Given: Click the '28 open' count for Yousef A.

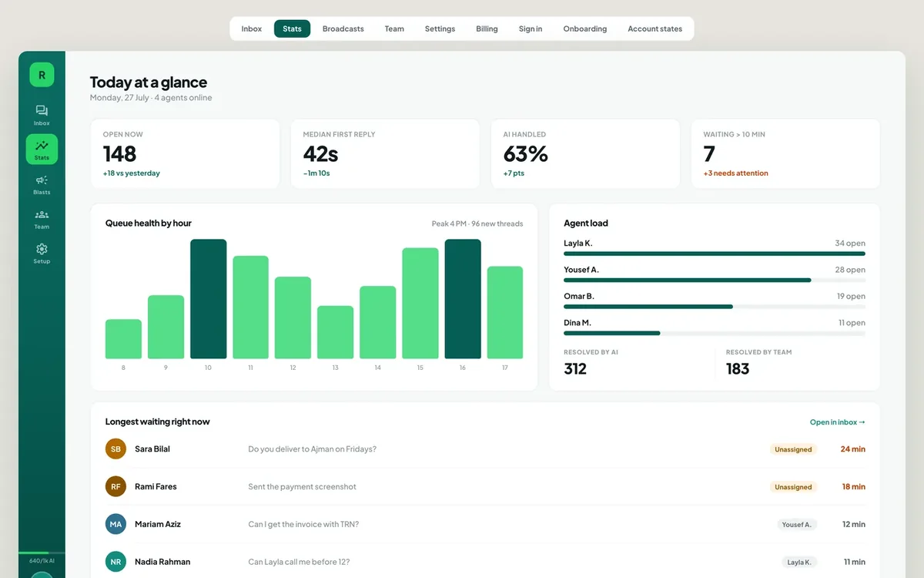Looking at the screenshot, I should [850, 270].
